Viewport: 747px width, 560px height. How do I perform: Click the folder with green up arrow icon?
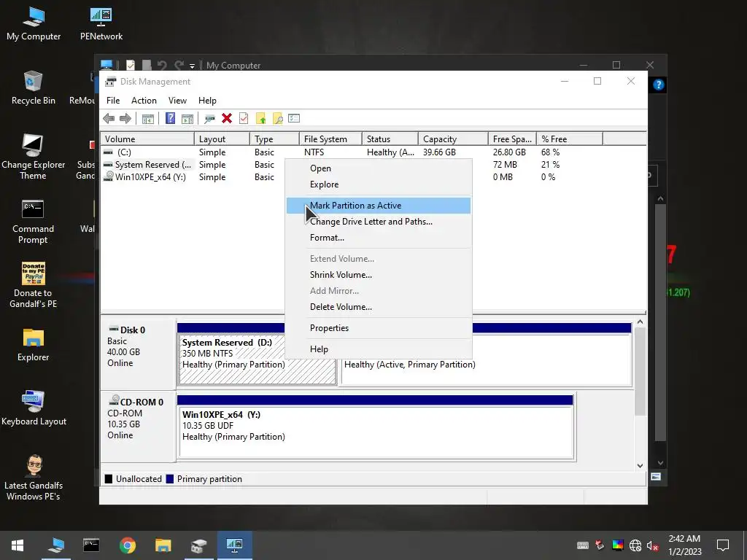[x=260, y=119]
